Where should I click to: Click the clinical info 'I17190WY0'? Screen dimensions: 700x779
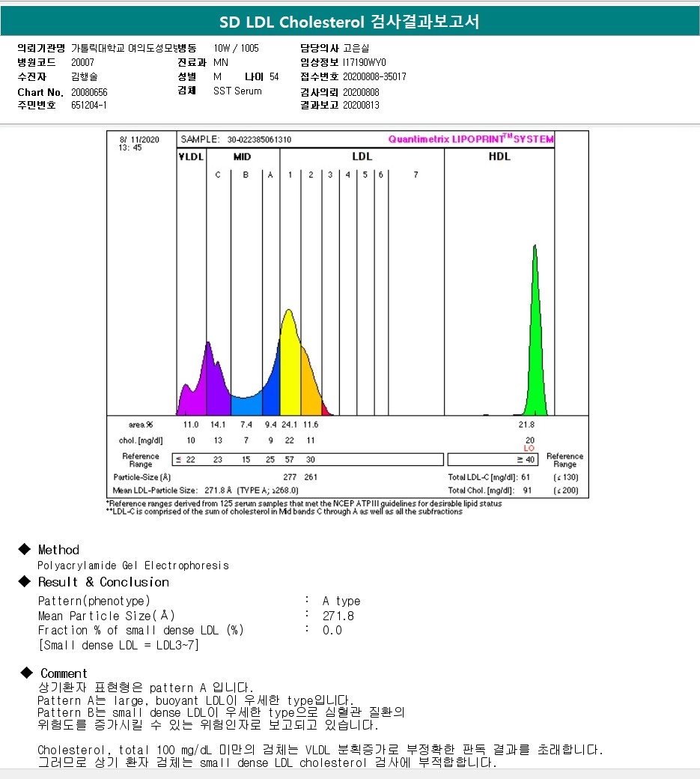(365, 62)
